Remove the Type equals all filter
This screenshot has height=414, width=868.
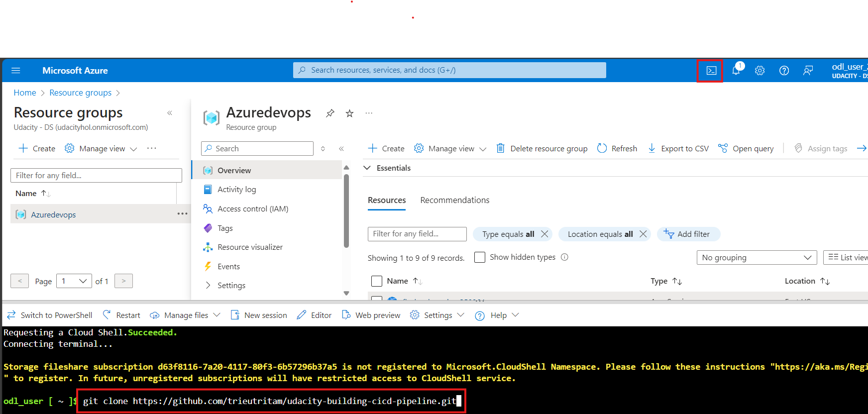[544, 234]
